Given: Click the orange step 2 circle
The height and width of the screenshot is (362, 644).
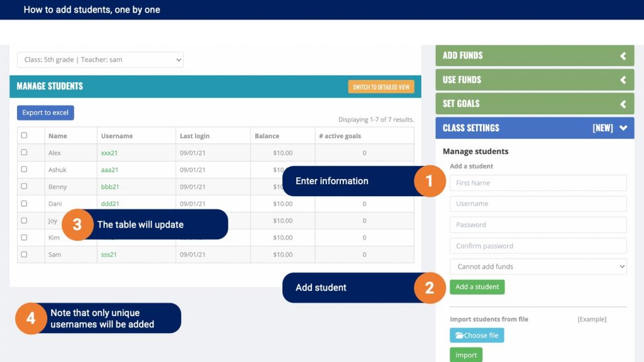Looking at the screenshot, I should coord(430,288).
